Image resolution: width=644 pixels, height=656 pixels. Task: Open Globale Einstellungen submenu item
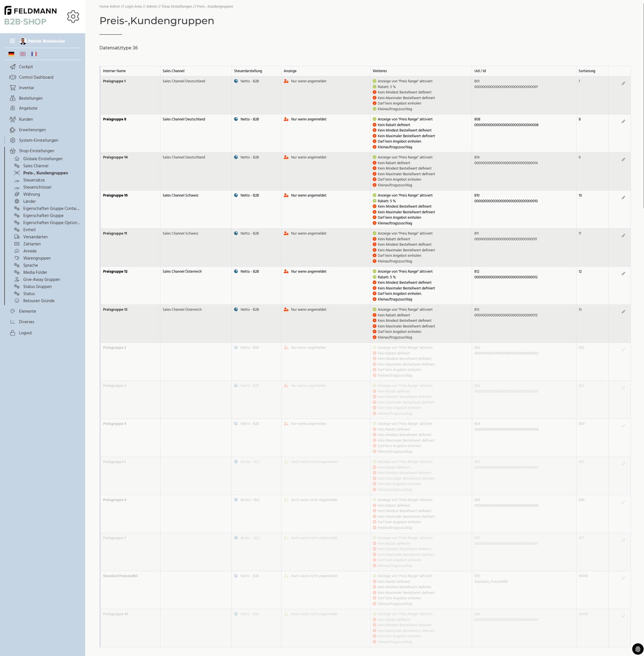pos(43,159)
